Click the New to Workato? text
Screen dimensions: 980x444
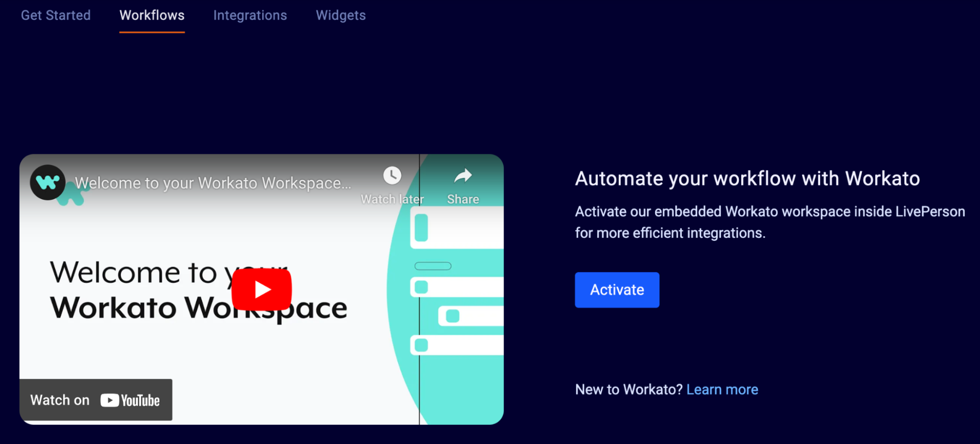pyautogui.click(x=628, y=390)
